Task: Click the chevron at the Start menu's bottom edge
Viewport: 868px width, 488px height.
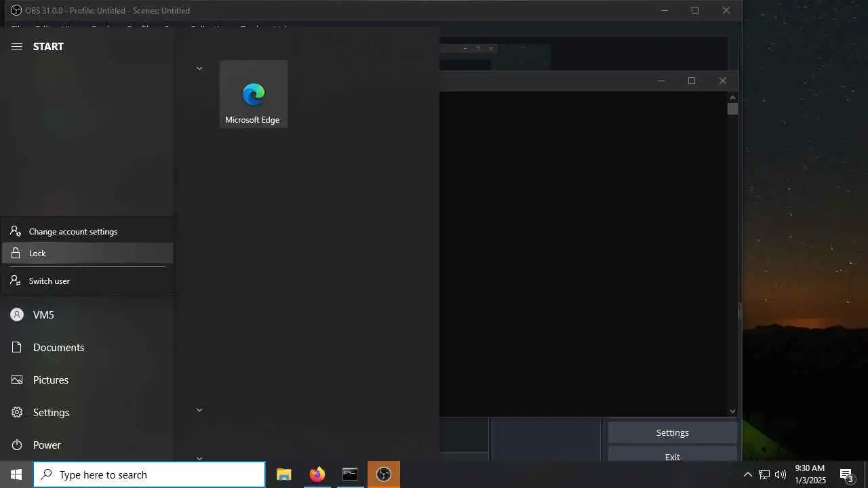Action: point(199,458)
